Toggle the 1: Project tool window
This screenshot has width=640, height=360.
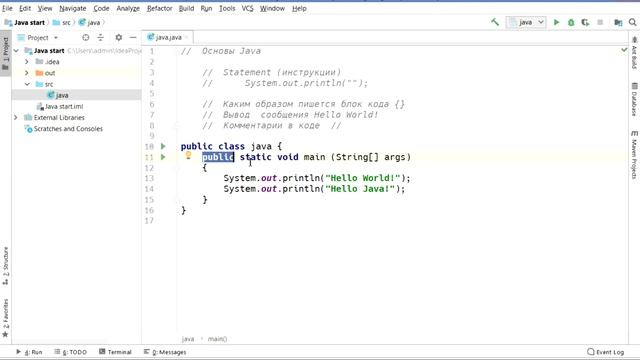[5, 53]
